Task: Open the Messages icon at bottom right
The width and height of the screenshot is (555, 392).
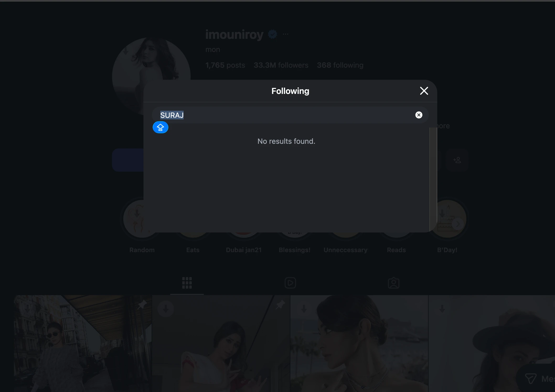Action: click(x=531, y=379)
